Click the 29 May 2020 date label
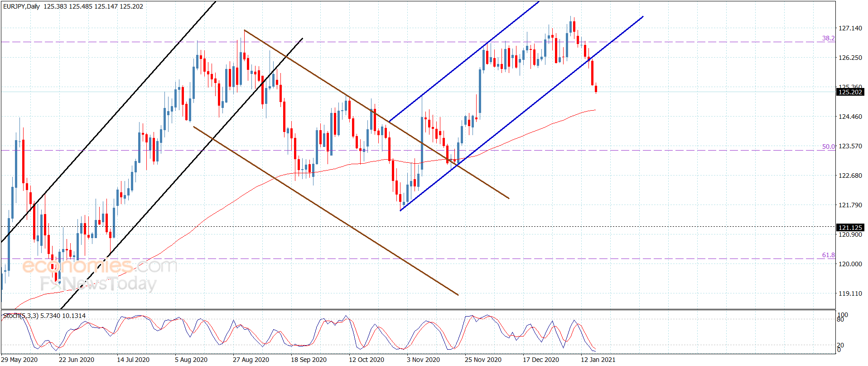This screenshot has height=366, width=868. tap(19, 360)
